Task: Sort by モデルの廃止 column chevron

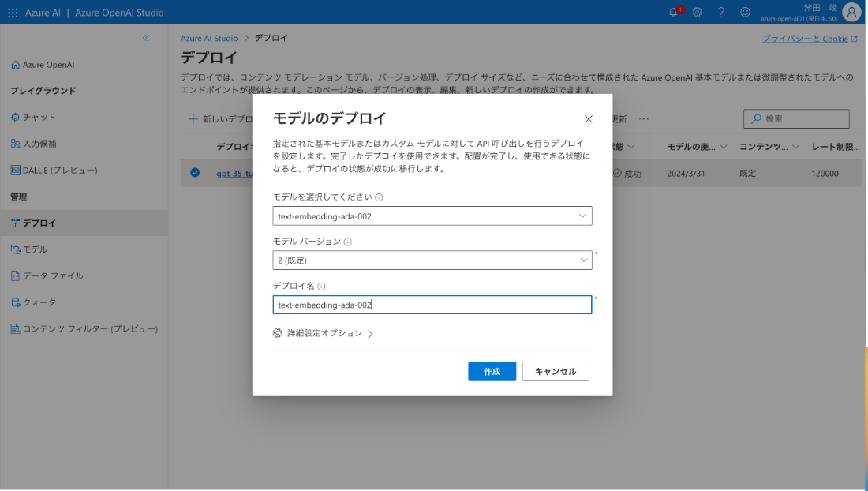Action: [x=724, y=147]
